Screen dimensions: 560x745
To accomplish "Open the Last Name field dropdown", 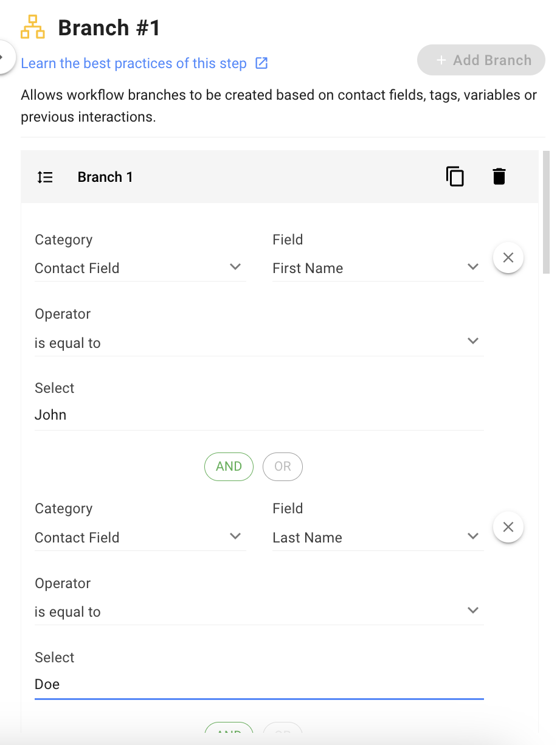I will [x=377, y=538].
